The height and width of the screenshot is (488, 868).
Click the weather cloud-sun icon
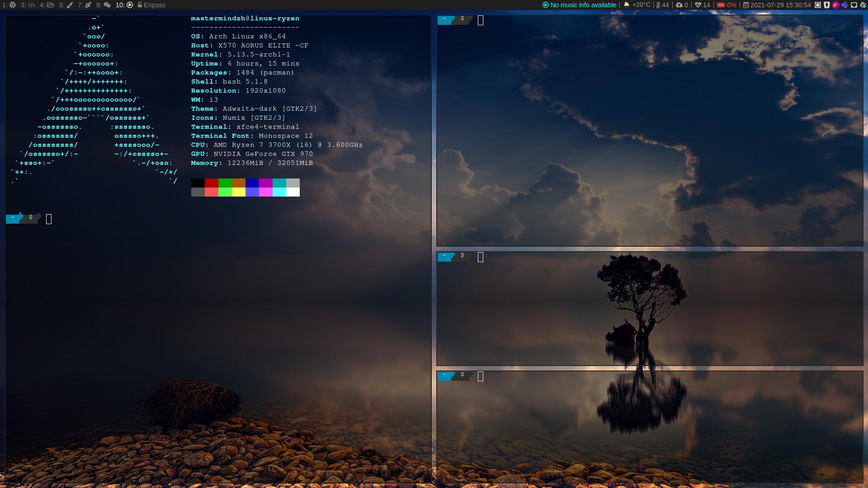click(627, 5)
